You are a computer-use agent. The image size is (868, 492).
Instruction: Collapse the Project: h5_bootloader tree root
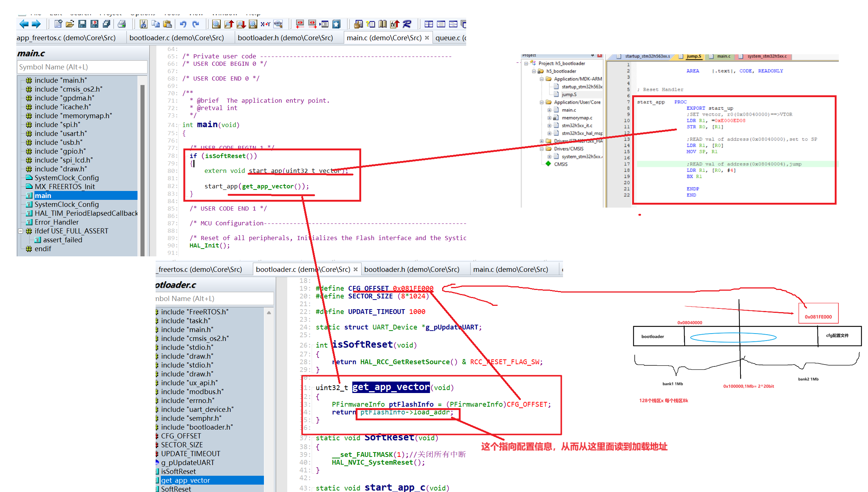tap(526, 64)
